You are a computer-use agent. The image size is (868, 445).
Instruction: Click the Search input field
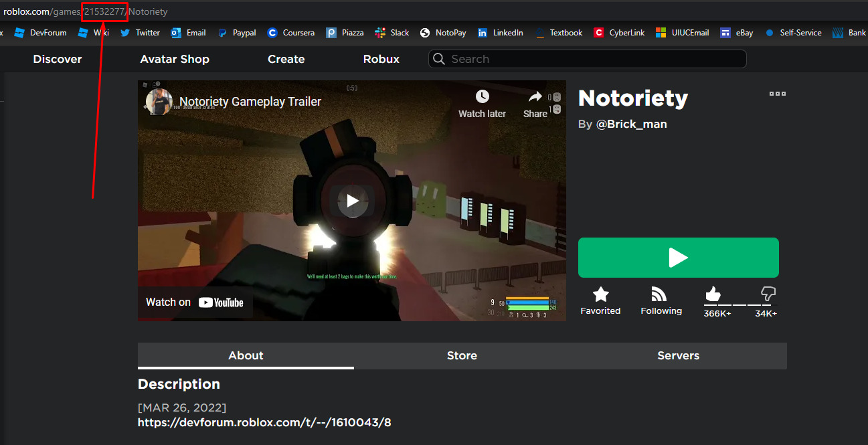click(587, 59)
